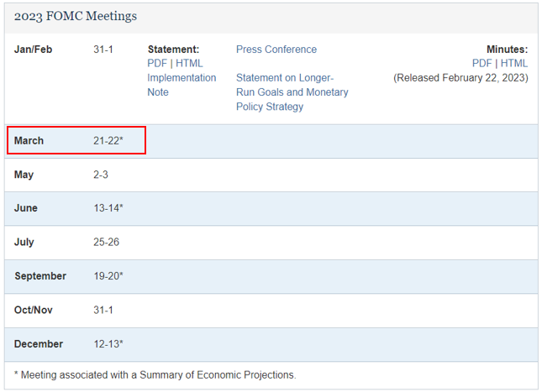
Task: Click the 'Jan/Feb' month label
Action: (x=33, y=50)
